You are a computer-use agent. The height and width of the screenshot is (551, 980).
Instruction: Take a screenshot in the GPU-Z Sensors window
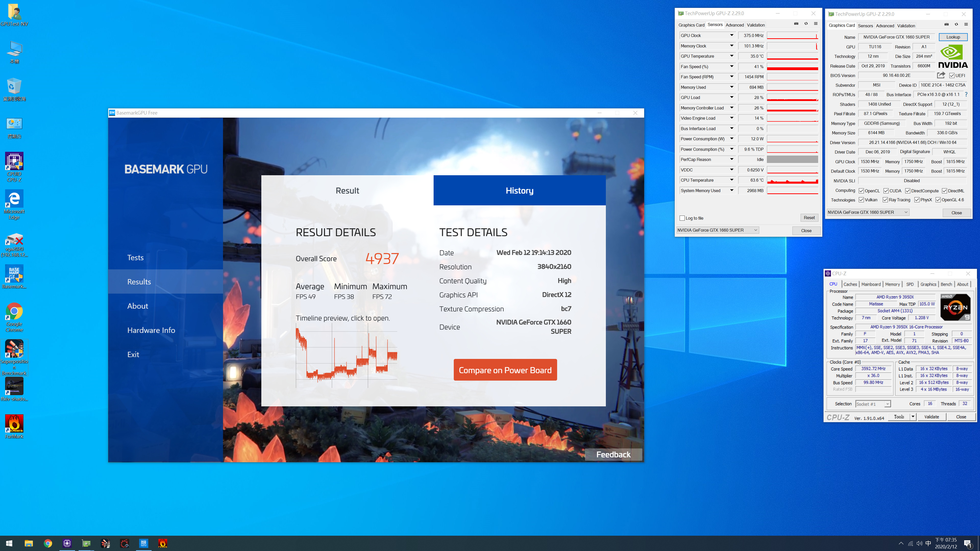point(796,23)
